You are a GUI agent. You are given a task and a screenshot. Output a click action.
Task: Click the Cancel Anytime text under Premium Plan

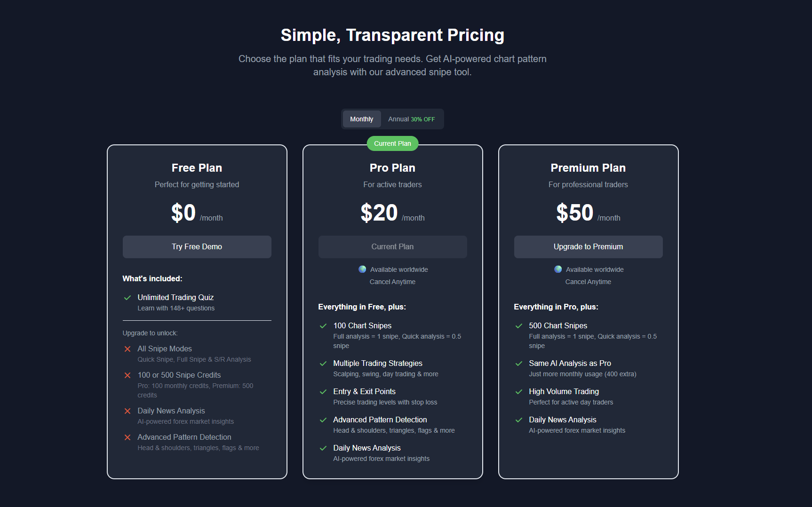tap(588, 281)
